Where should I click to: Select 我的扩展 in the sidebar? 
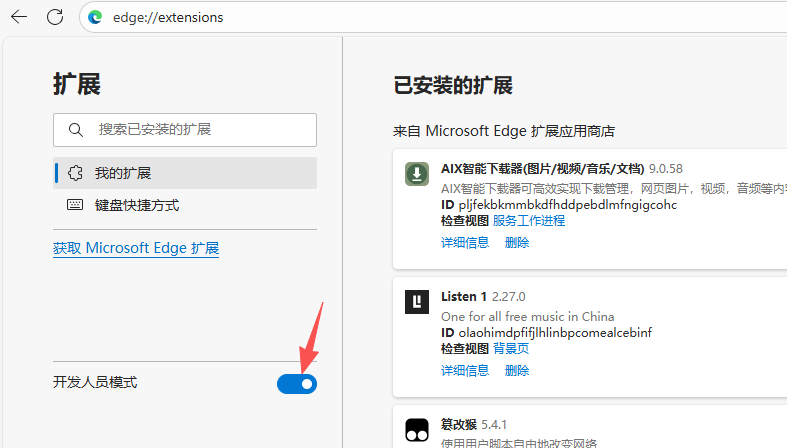point(185,173)
